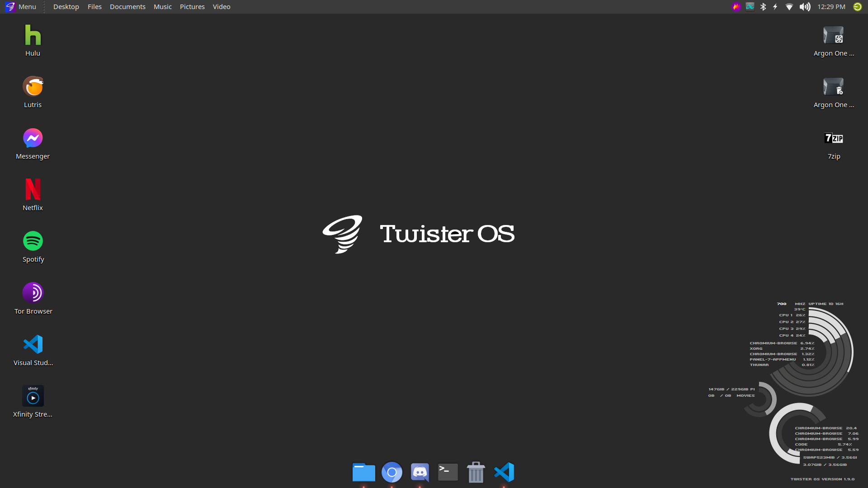Open Spotify desktop shortcut
The image size is (868, 488).
(33, 241)
